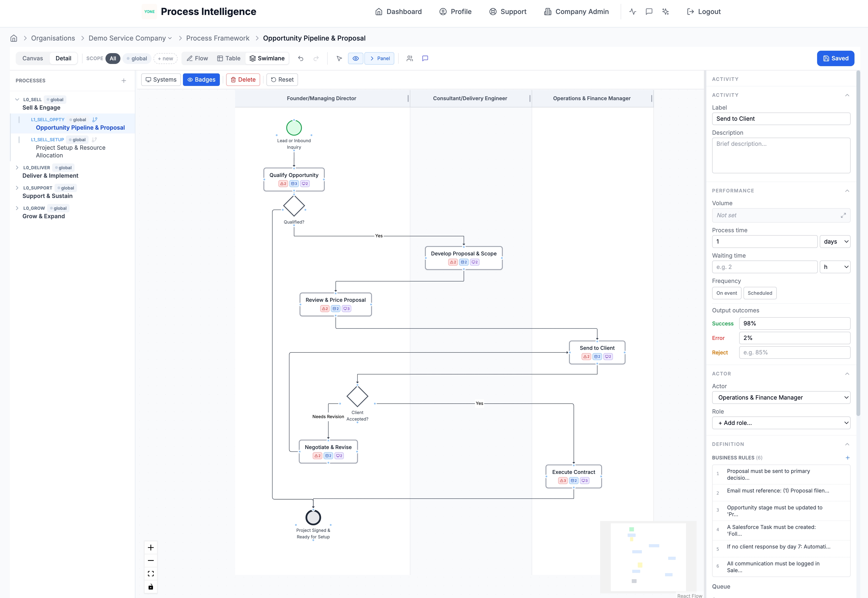Add a new process with plus icon

(x=124, y=81)
